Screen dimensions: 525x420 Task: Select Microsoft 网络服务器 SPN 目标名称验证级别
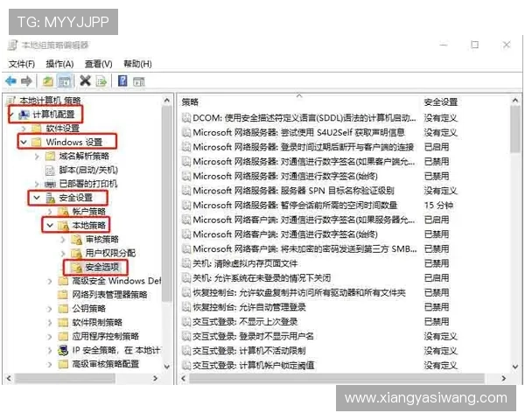(x=294, y=191)
